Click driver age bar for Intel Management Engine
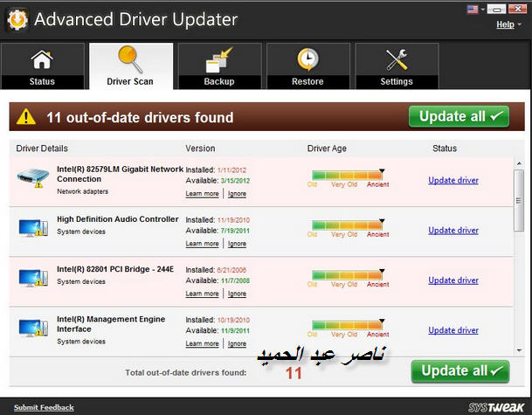The image size is (532, 415). [347, 325]
